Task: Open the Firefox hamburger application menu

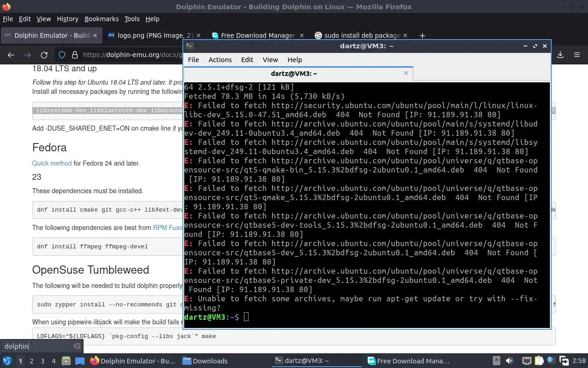Action: coord(577,55)
